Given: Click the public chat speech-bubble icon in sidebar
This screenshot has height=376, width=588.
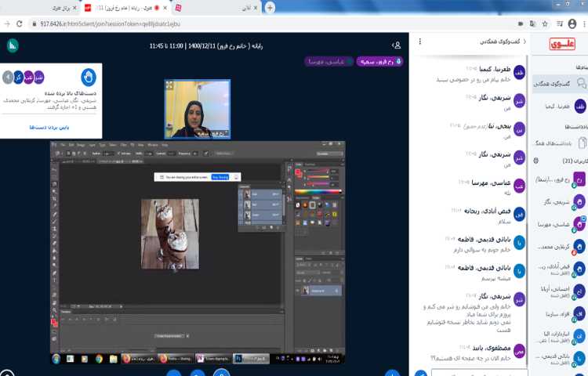Looking at the screenshot, I should tap(581, 83).
